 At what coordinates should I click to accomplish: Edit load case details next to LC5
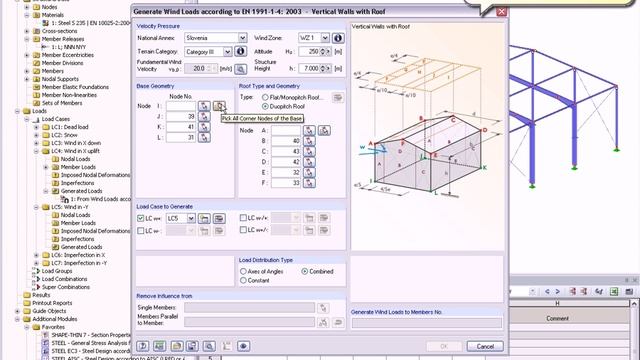tap(219, 218)
